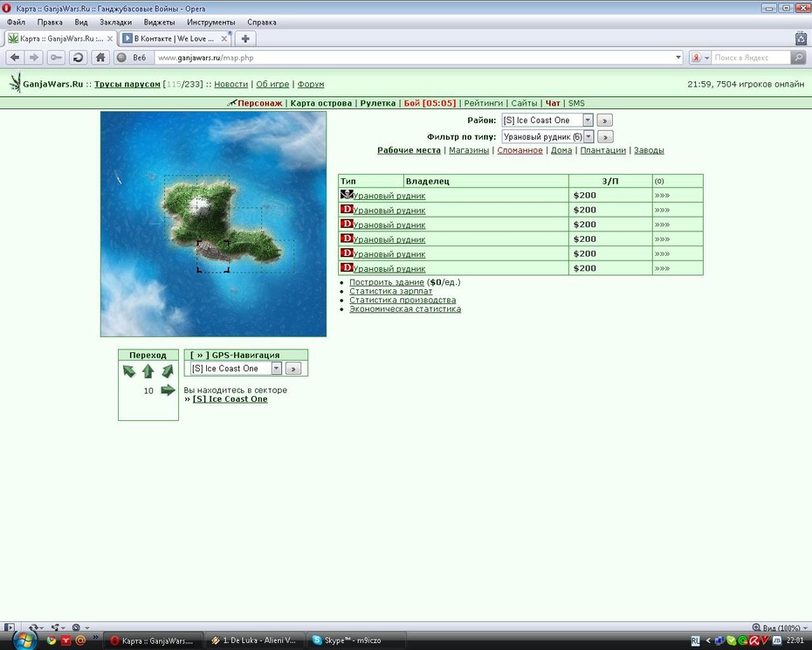Switch to the В Контакте tab
This screenshot has width=812, height=650.
174,38
